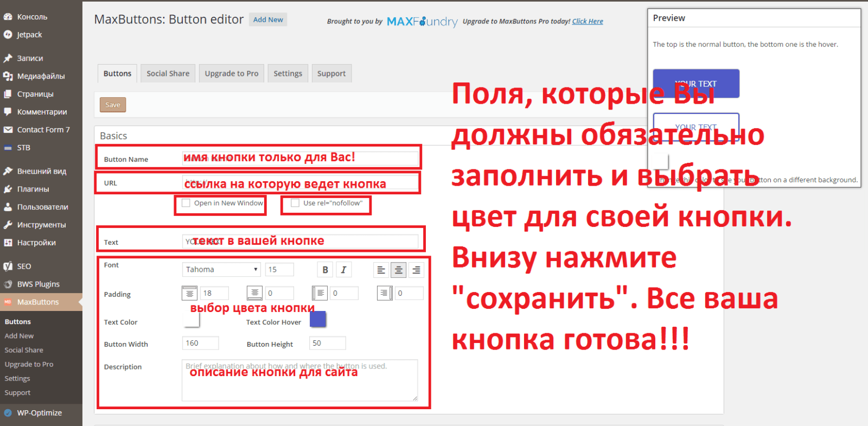Enable Use rel="nofollow" checkbox

coord(295,203)
